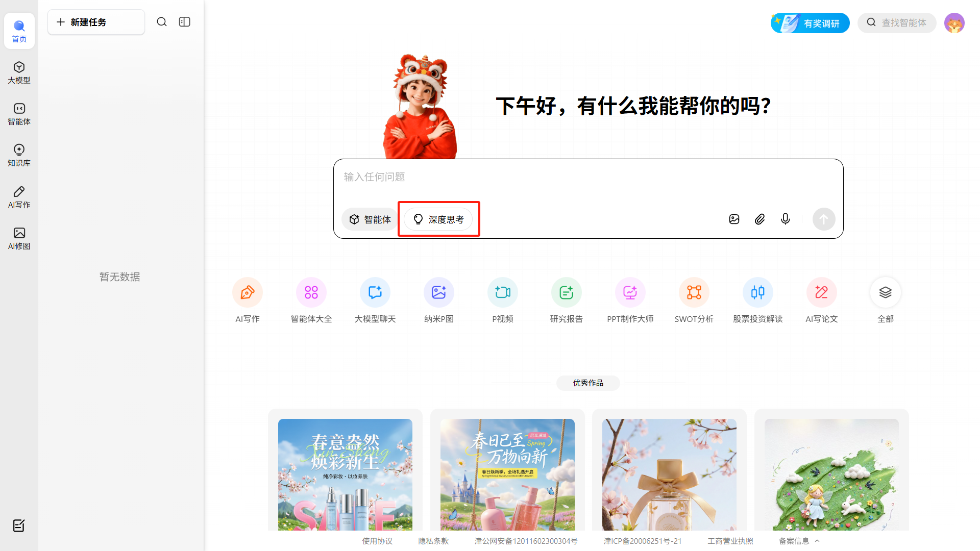Toggle the 深度思考 deep thinking mode
Viewport: 980px width, 551px height.
[438, 219]
